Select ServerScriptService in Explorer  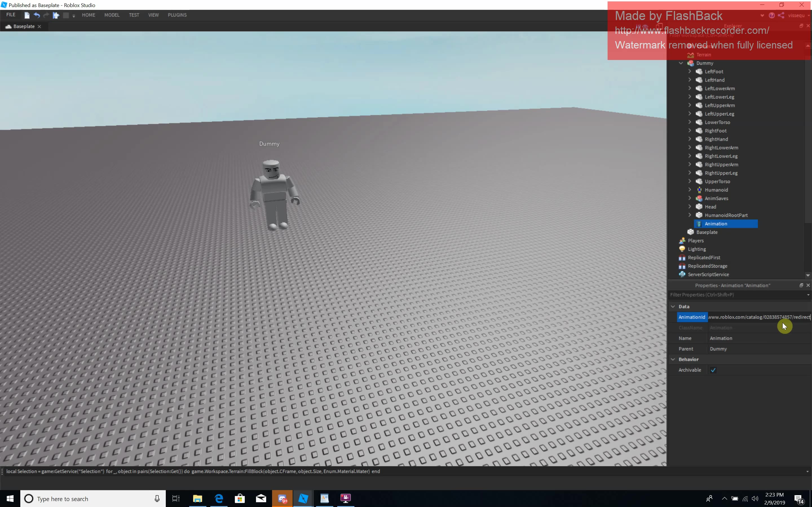point(709,274)
